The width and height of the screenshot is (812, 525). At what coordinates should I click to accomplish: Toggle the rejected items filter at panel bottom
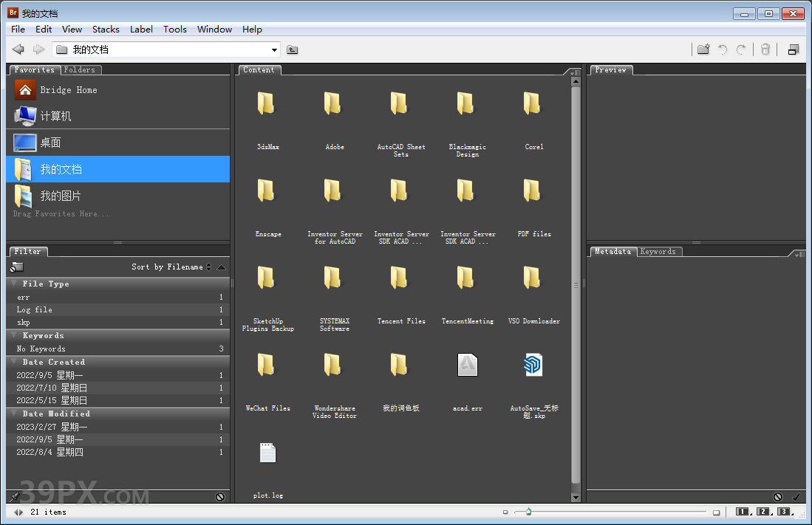point(220,497)
